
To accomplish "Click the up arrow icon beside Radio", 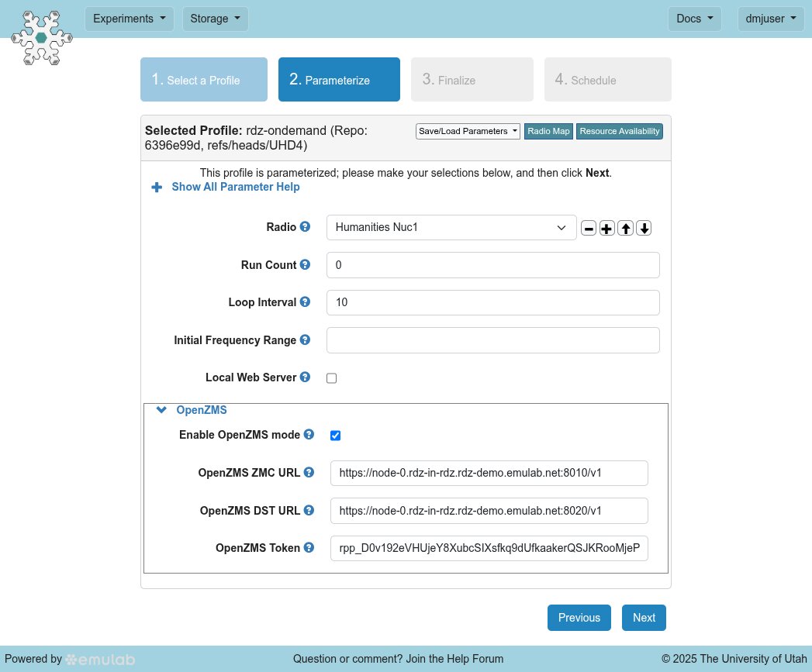I will point(625,228).
